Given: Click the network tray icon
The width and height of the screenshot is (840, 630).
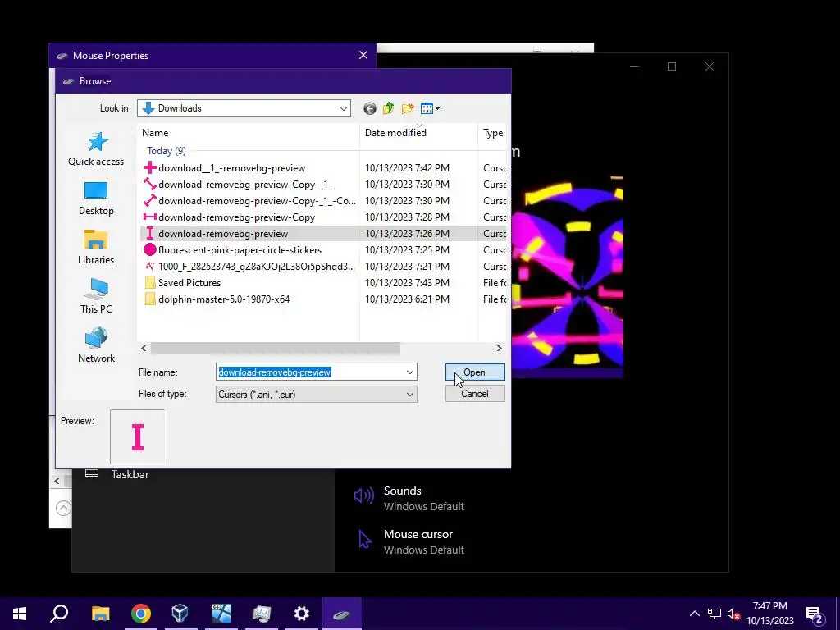Looking at the screenshot, I should [714, 614].
